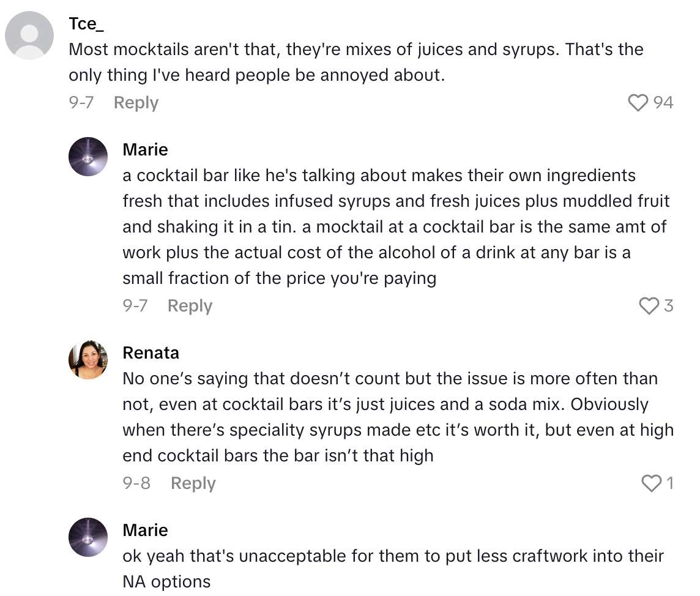Image resolution: width=700 pixels, height=596 pixels.
Task: Collapse the reply thread under Tce_
Action: tap(135, 103)
